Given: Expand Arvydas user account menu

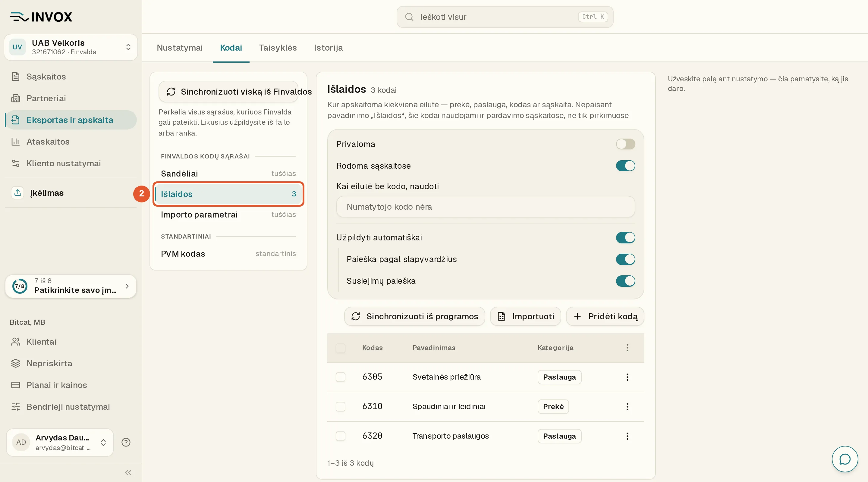Looking at the screenshot, I should (x=60, y=442).
